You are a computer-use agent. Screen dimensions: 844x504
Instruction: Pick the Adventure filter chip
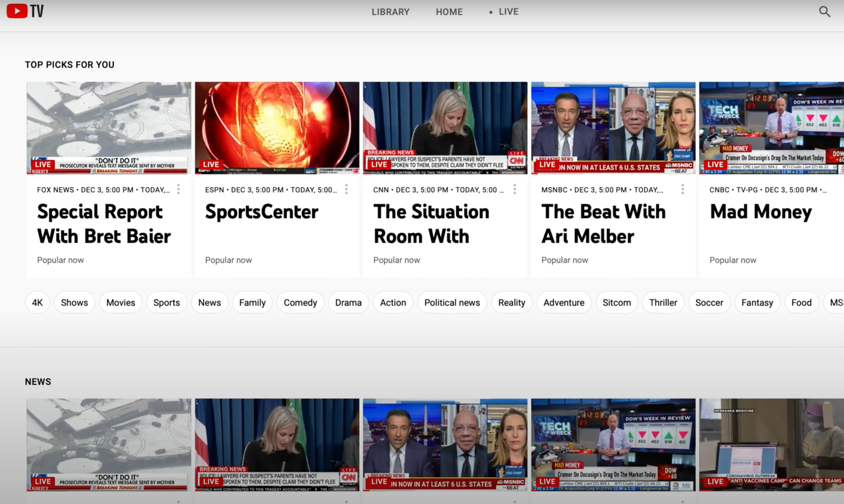[564, 302]
